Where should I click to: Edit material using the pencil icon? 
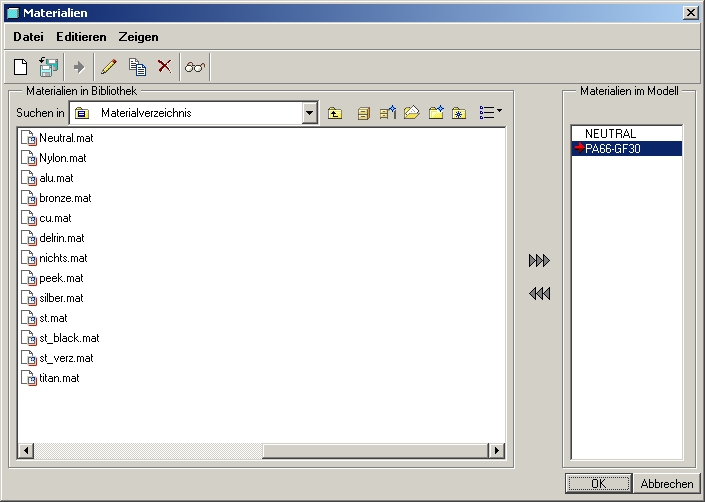(109, 67)
